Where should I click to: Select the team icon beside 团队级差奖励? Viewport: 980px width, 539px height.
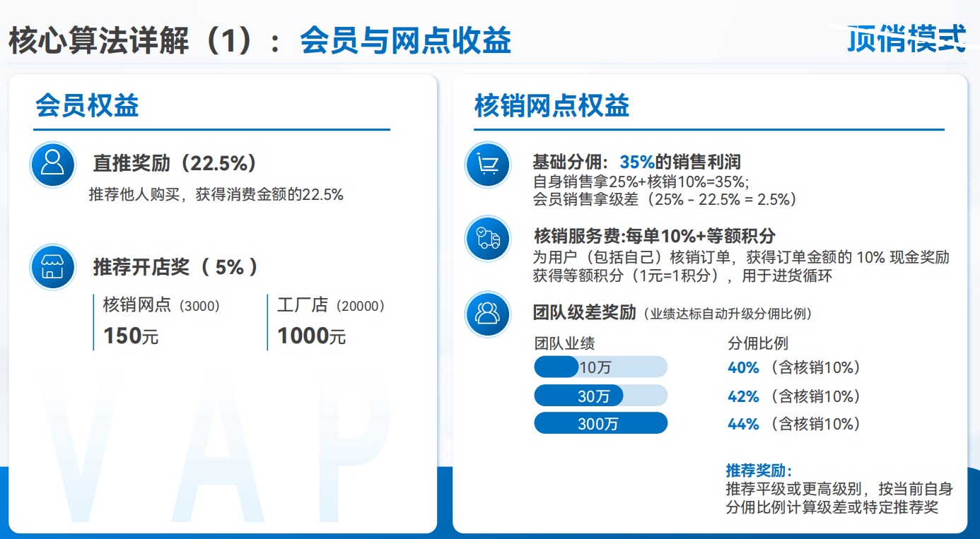(x=488, y=313)
